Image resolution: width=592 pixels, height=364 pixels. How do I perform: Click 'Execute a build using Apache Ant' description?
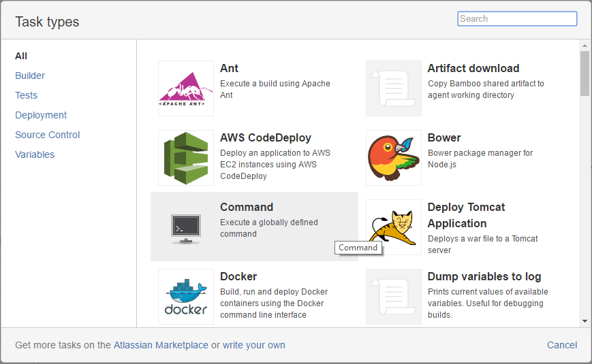[275, 89]
